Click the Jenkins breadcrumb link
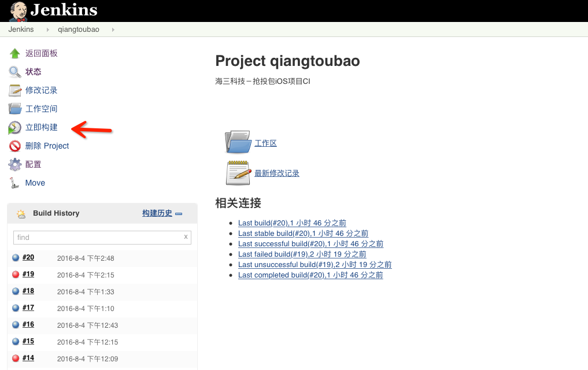This screenshot has height=370, width=588. coord(21,29)
